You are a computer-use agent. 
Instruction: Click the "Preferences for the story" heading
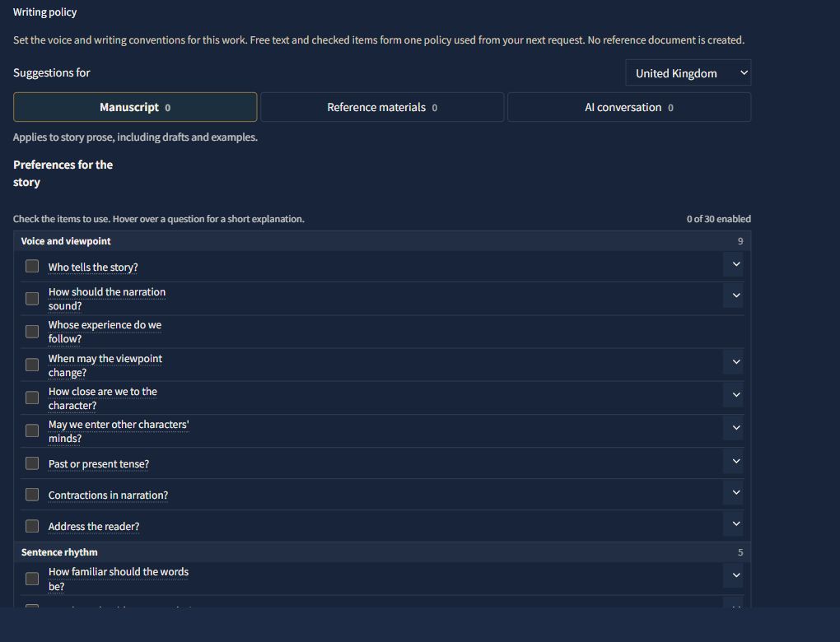(x=63, y=173)
